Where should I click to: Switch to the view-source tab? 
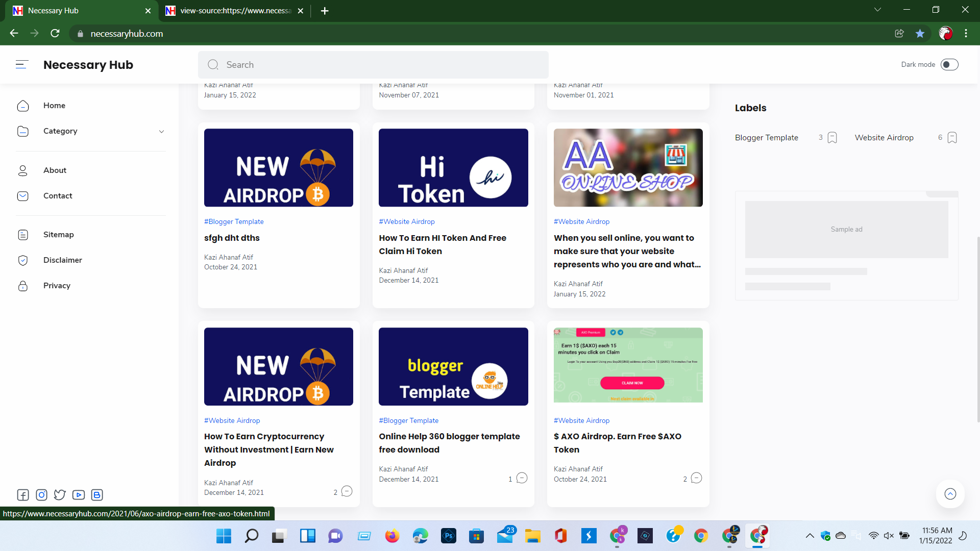click(235, 11)
